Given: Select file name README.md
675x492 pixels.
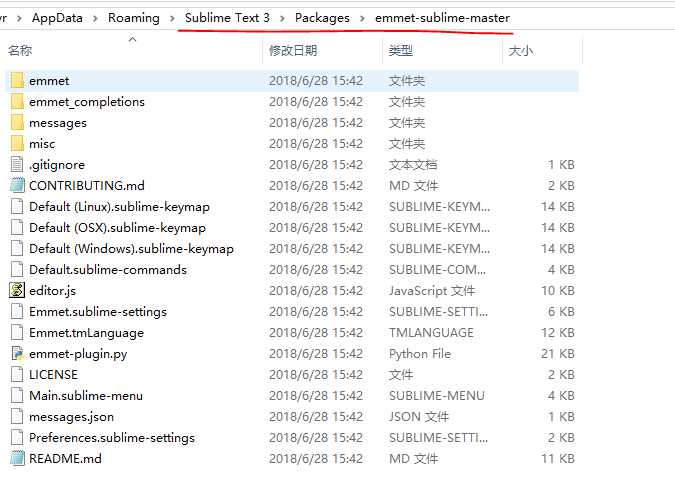Looking at the screenshot, I should [x=65, y=458].
